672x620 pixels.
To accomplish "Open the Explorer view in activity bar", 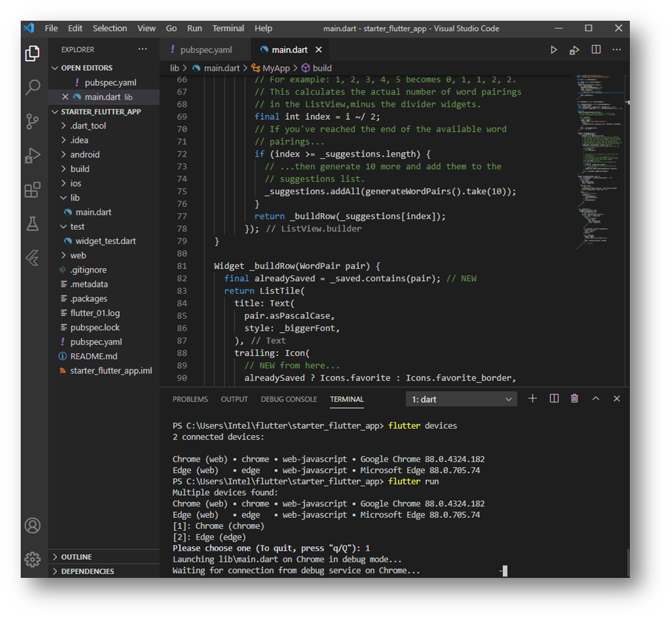I will click(32, 54).
